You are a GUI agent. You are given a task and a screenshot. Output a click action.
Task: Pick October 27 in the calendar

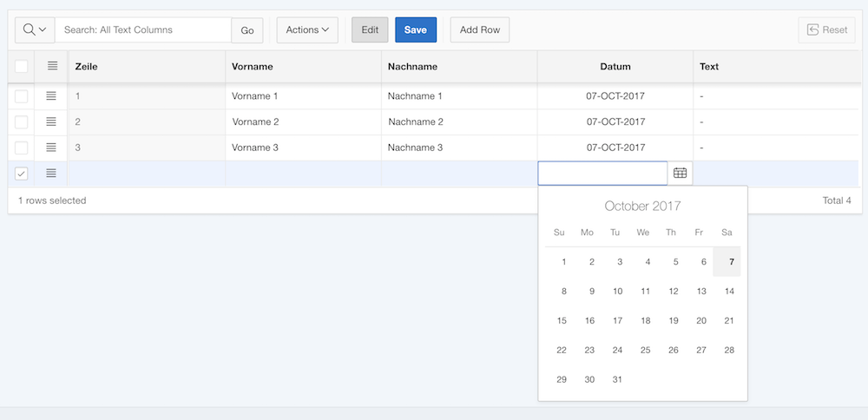699,350
